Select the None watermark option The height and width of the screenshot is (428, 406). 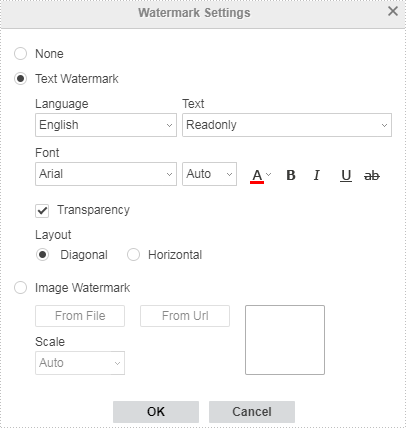(x=20, y=54)
